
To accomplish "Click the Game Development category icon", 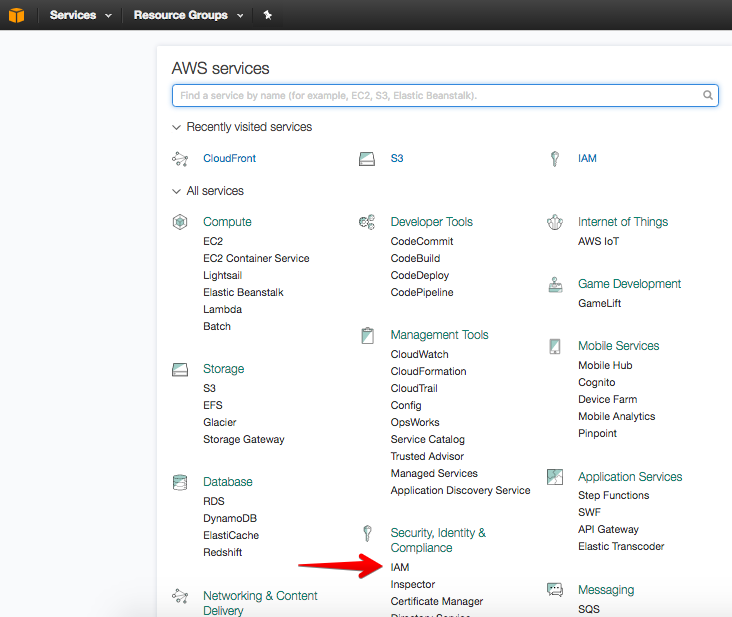I will click(x=555, y=284).
